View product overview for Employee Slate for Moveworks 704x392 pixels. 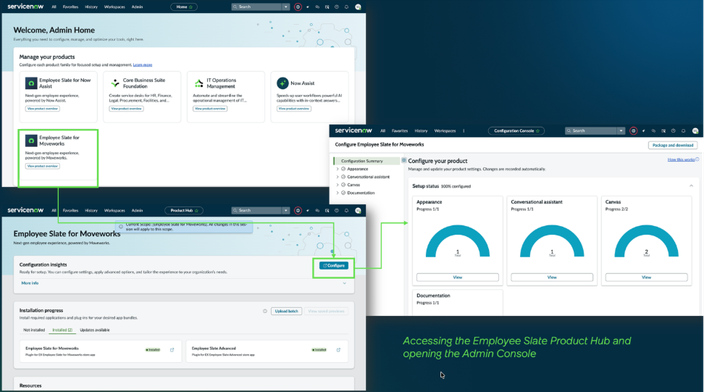click(43, 166)
